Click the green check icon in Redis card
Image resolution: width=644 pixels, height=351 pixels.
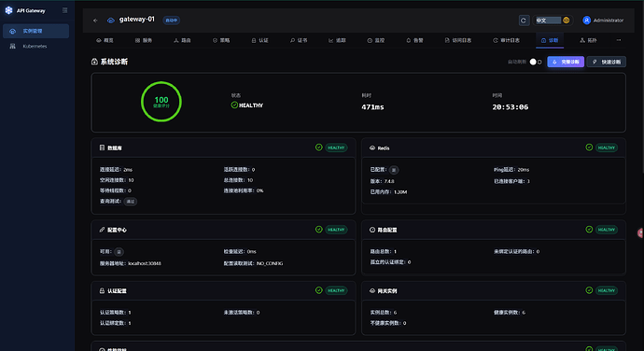[589, 147]
